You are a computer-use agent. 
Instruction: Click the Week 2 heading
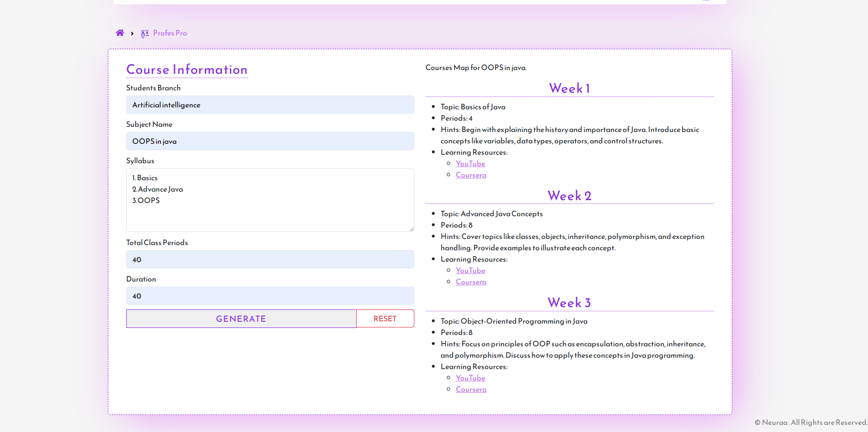(570, 196)
